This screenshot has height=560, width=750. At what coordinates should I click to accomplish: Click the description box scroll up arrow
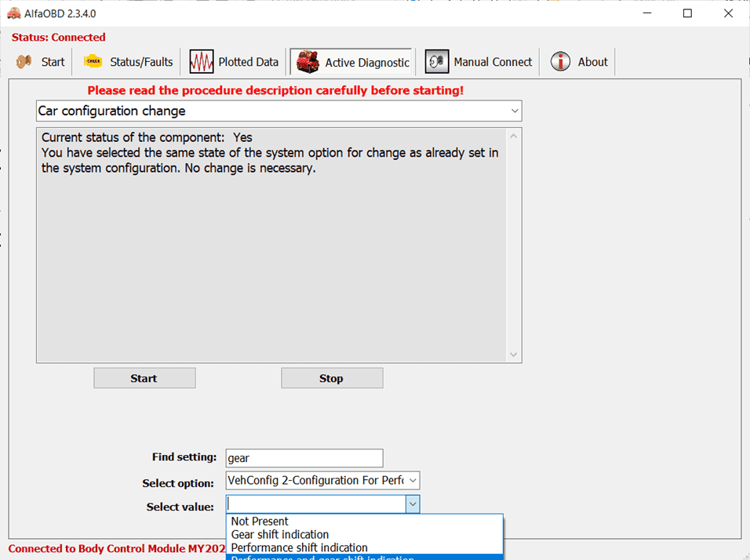point(513,136)
